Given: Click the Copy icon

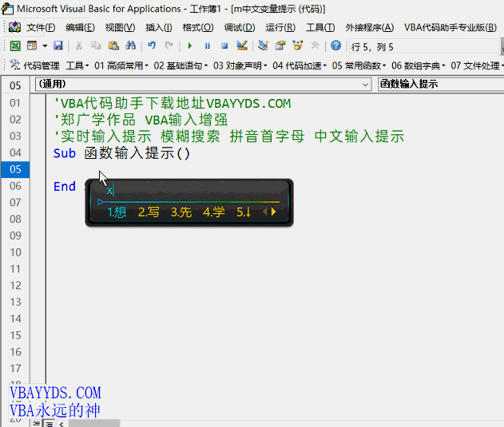Looking at the screenshot, I should (x=96, y=46).
